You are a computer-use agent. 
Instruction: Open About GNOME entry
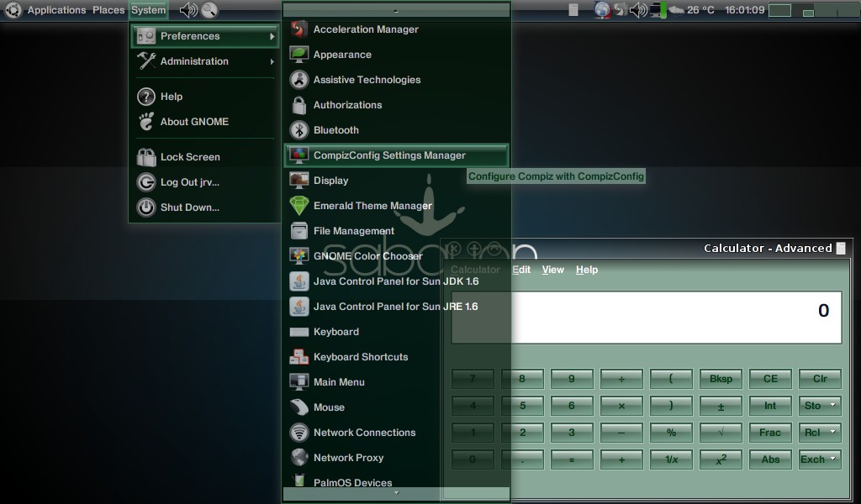point(205,122)
